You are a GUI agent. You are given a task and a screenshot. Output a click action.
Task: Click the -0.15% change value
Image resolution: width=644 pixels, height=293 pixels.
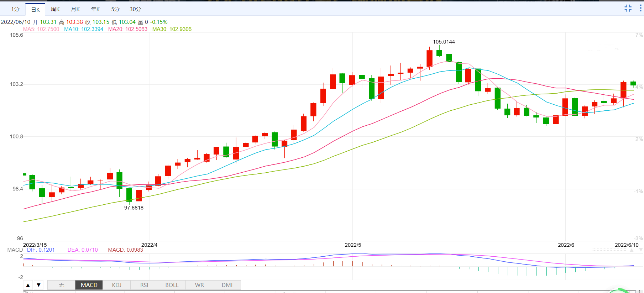pos(159,22)
